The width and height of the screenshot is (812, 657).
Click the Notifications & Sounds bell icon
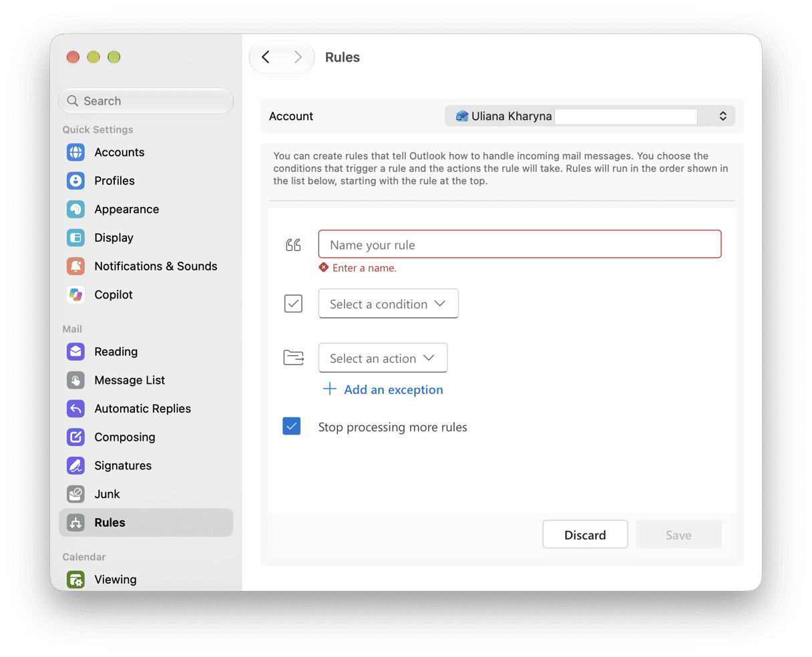[x=75, y=266]
